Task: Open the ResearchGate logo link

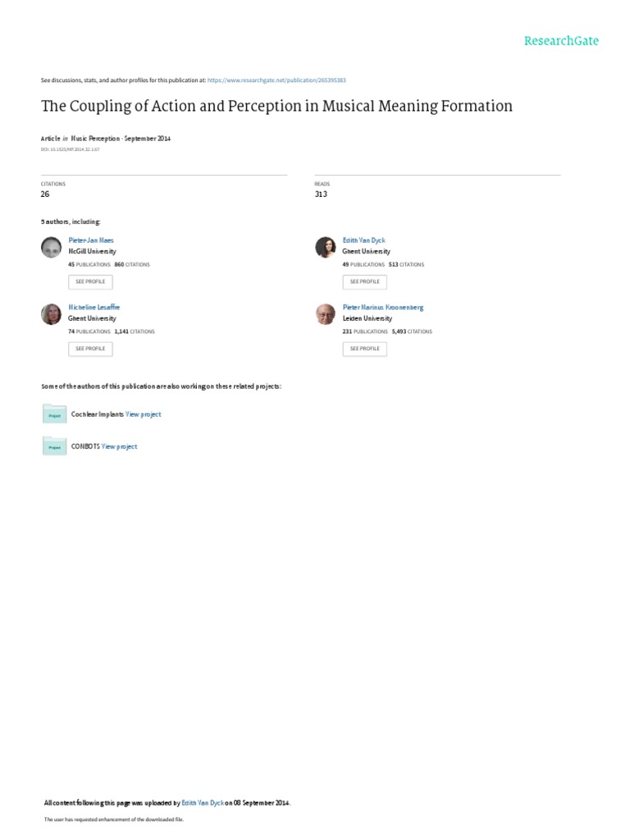Action: (561, 41)
